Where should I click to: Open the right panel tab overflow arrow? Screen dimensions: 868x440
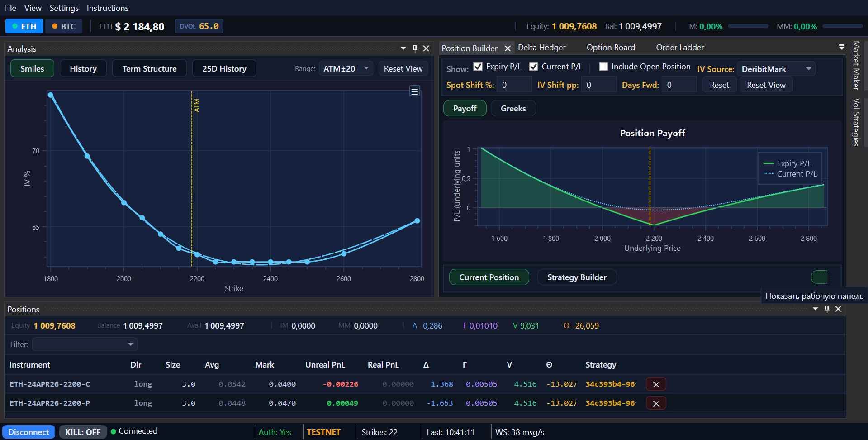point(841,47)
